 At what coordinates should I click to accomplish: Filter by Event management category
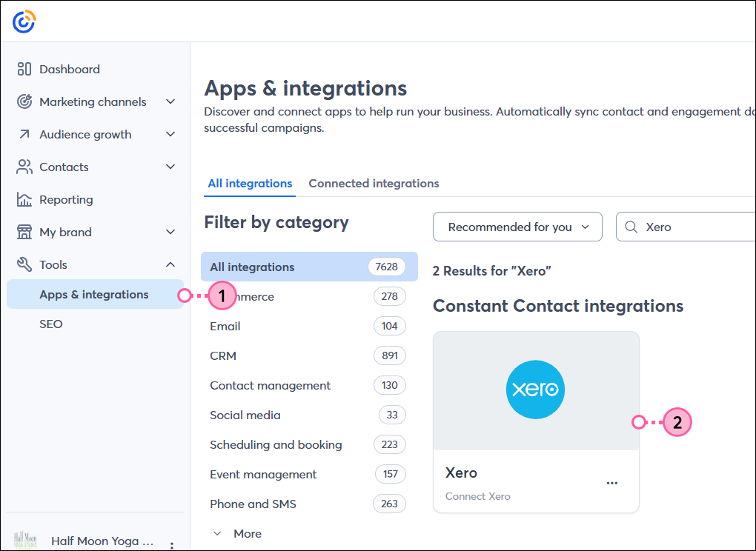pos(263,475)
